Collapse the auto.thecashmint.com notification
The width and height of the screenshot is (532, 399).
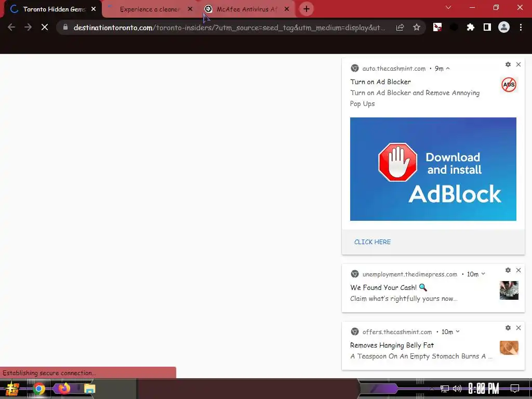448,69
